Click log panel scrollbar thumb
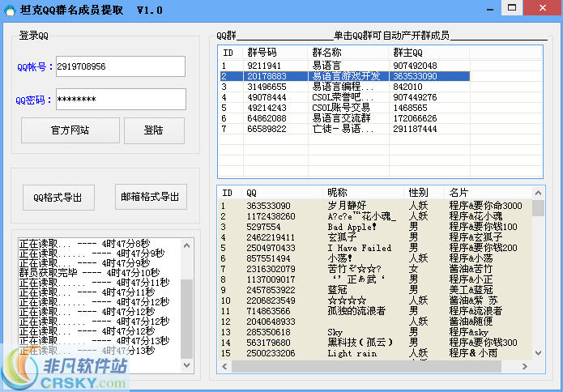563x392 pixels. click(186, 319)
